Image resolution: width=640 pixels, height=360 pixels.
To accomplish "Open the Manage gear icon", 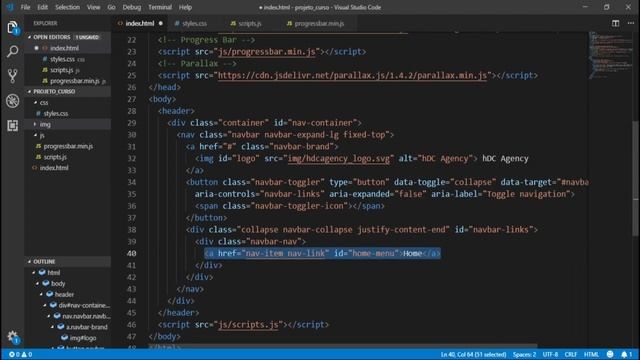I will pos(13,337).
